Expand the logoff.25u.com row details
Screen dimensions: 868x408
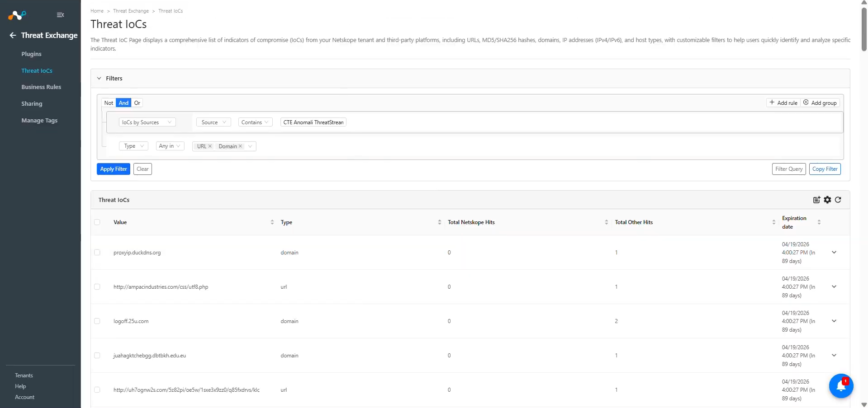834,321
